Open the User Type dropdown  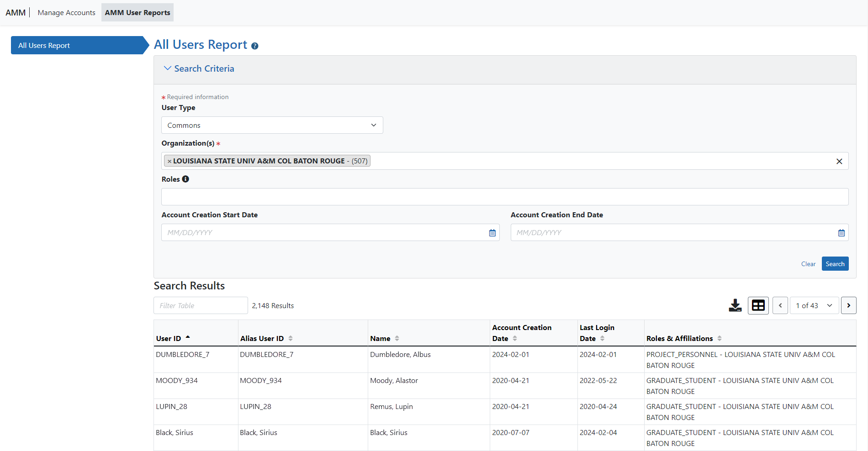point(272,125)
